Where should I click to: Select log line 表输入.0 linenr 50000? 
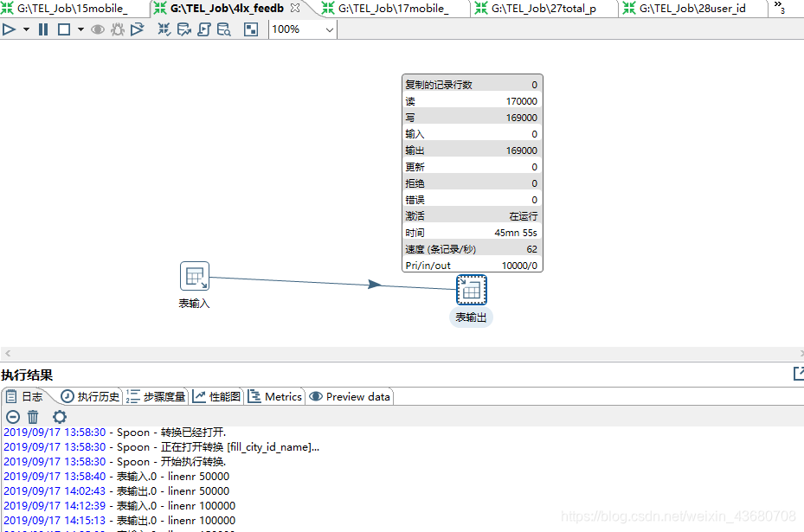pos(116,477)
